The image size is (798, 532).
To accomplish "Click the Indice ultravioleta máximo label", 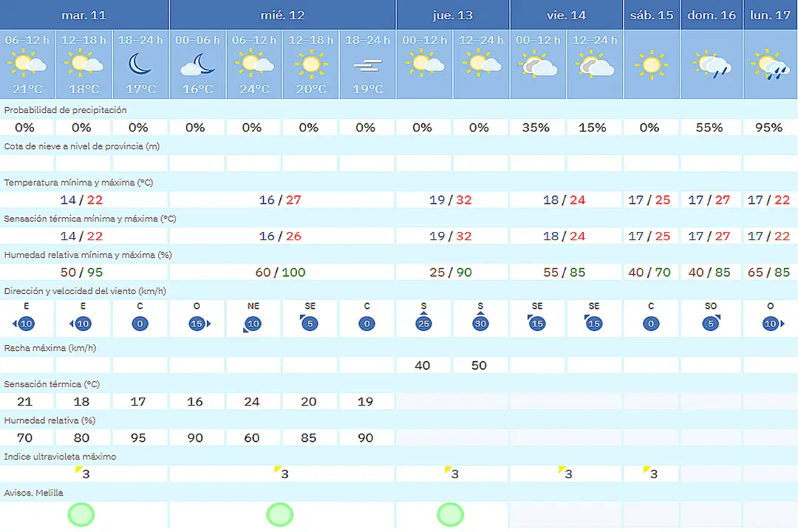I will [x=60, y=456].
